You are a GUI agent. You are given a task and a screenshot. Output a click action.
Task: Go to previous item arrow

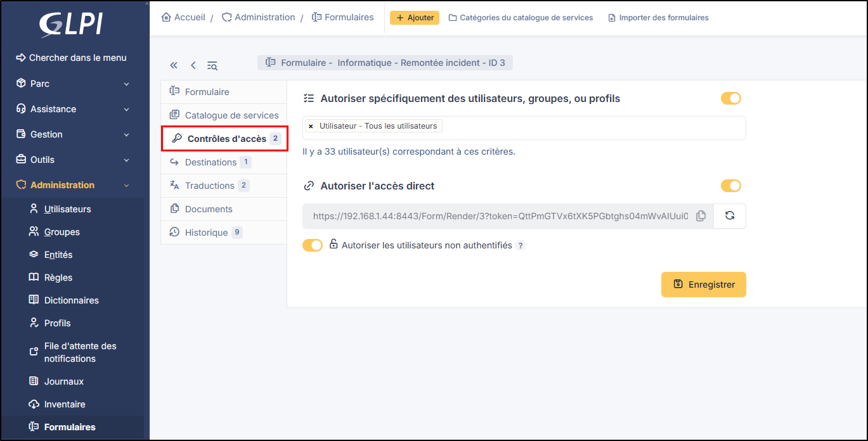[x=193, y=65]
